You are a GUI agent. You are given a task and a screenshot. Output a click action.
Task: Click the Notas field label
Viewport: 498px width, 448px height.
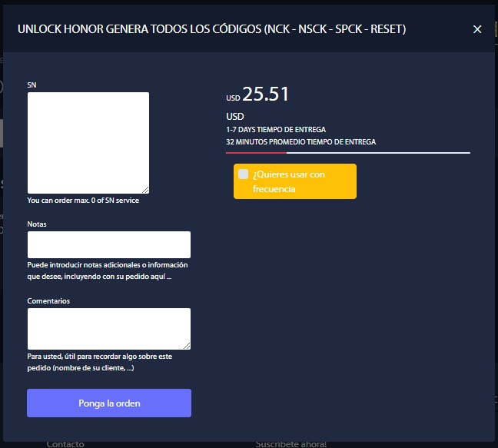tap(37, 224)
